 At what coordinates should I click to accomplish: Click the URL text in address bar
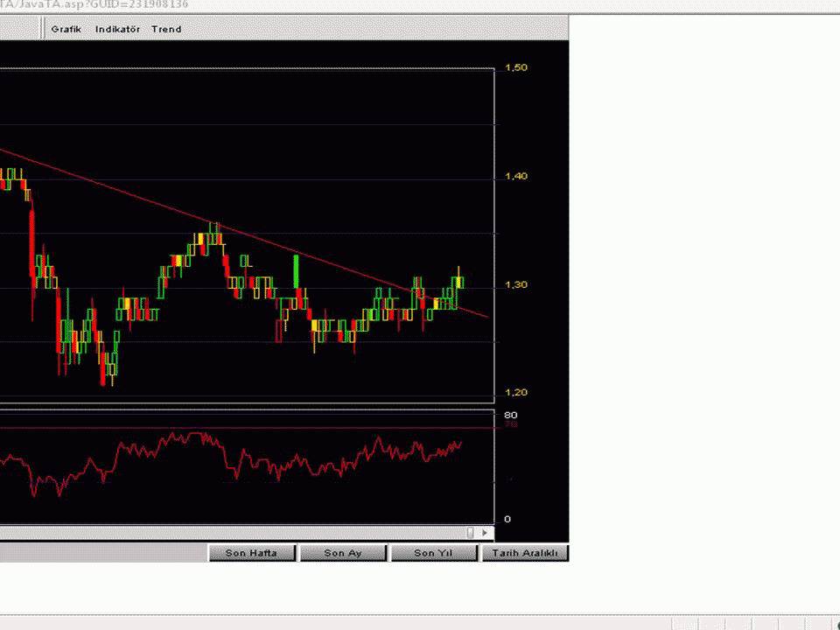(x=94, y=4)
